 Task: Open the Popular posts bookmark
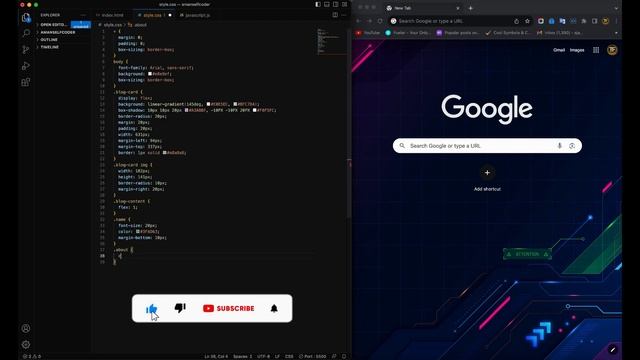click(458, 33)
